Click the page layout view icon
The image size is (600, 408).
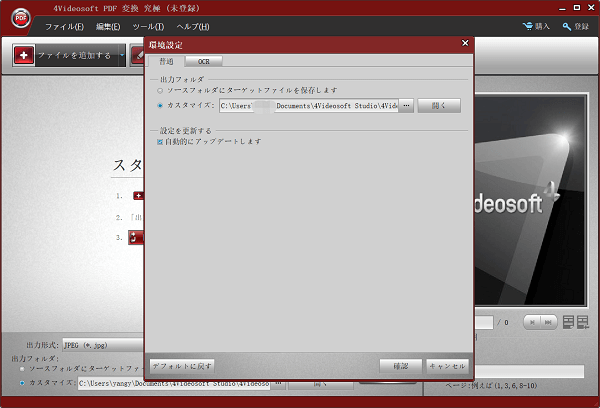[569, 321]
